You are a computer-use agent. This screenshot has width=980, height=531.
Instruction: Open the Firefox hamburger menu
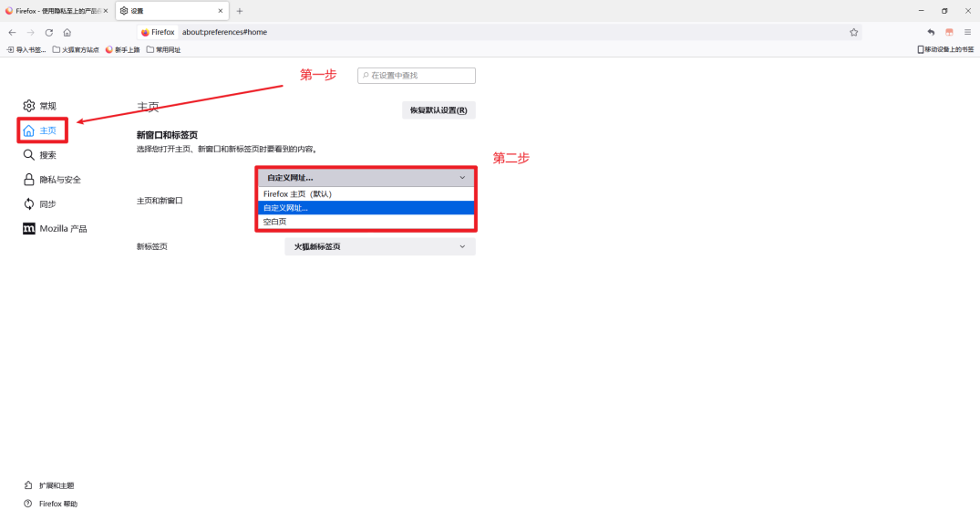coord(967,33)
